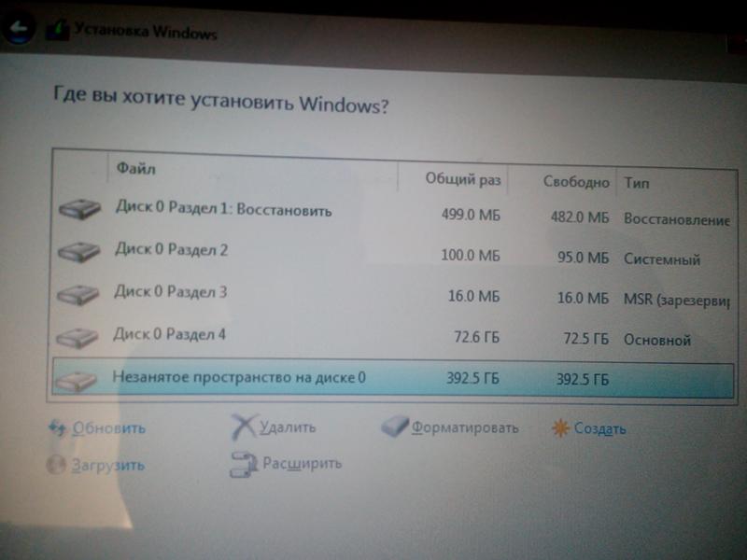Click the Расширить extend icon
This screenshot has width=747, height=560.
click(244, 464)
